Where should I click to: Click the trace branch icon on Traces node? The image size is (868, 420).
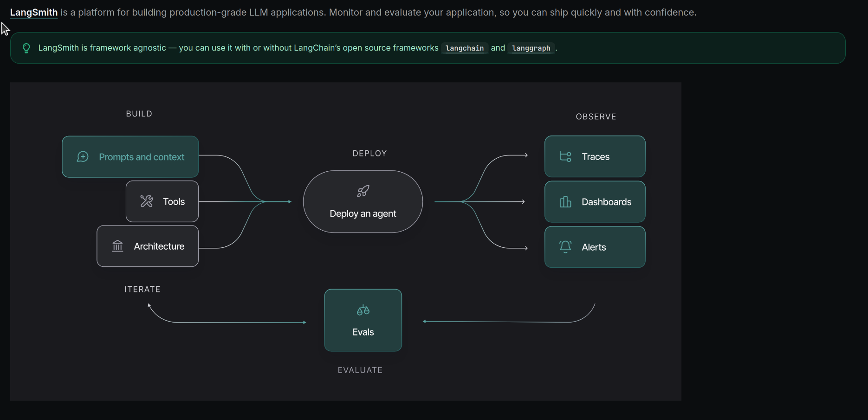click(x=565, y=156)
